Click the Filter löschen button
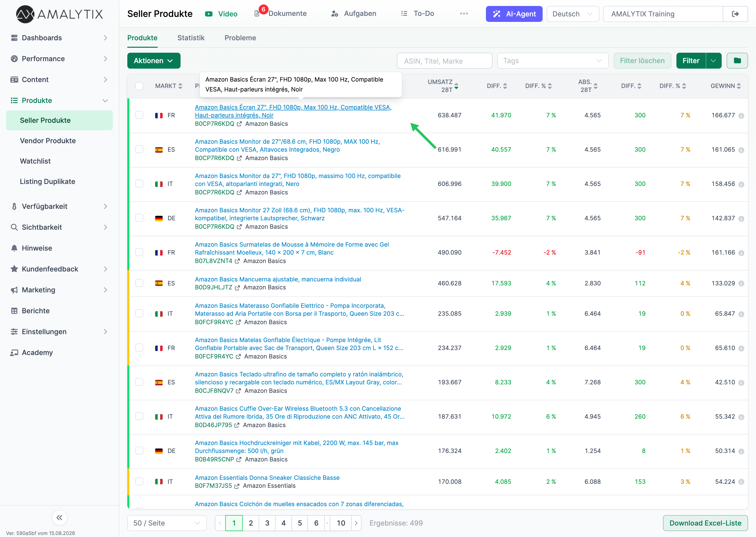This screenshot has height=537, width=756. pyautogui.click(x=642, y=60)
